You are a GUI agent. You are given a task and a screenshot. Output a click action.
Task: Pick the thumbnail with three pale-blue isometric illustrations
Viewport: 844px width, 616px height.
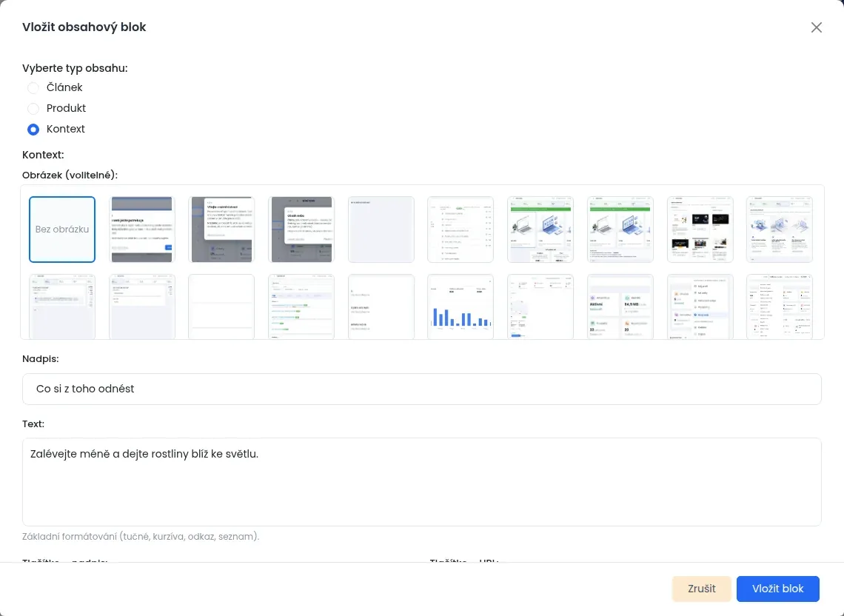pos(780,230)
